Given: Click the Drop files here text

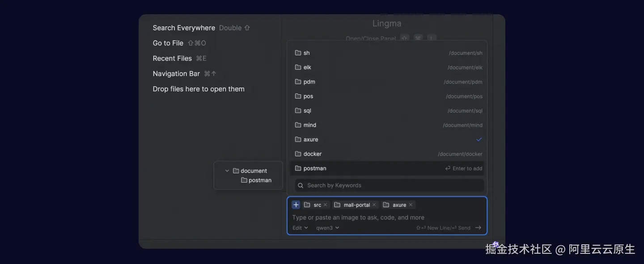Looking at the screenshot, I should pos(199,89).
